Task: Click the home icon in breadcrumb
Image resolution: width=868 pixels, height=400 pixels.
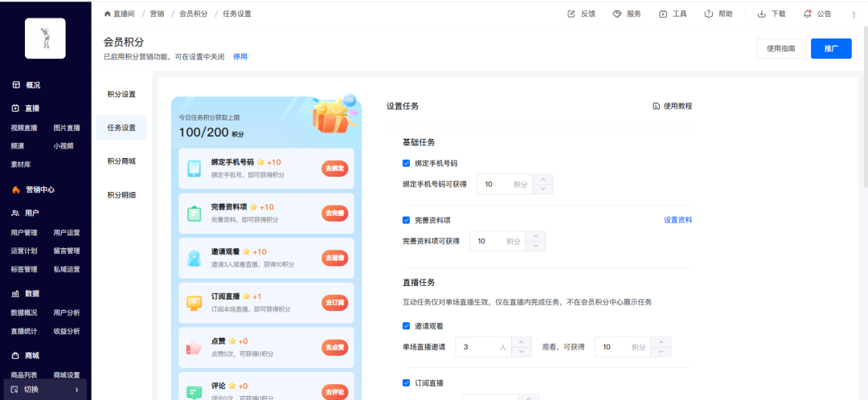Action: (108, 14)
